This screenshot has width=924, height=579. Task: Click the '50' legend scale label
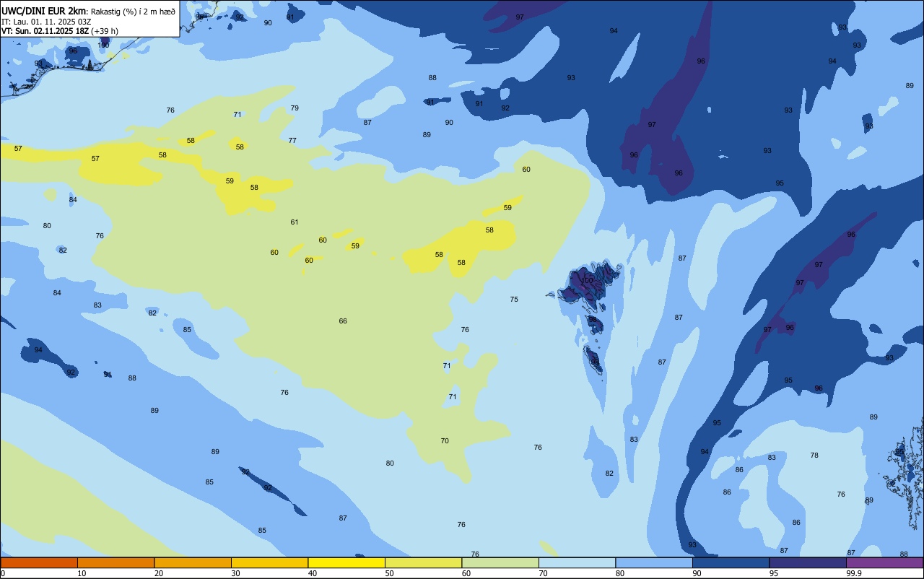[x=389, y=573]
